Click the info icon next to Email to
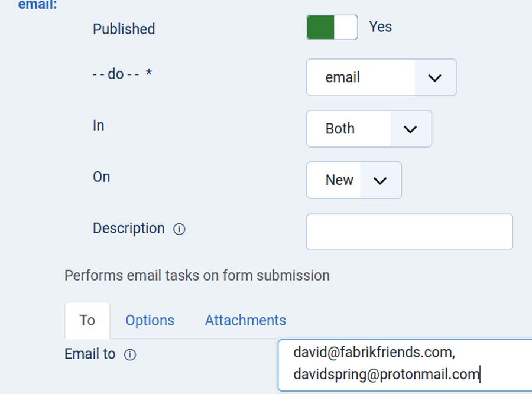The width and height of the screenshot is (532, 394). point(130,355)
